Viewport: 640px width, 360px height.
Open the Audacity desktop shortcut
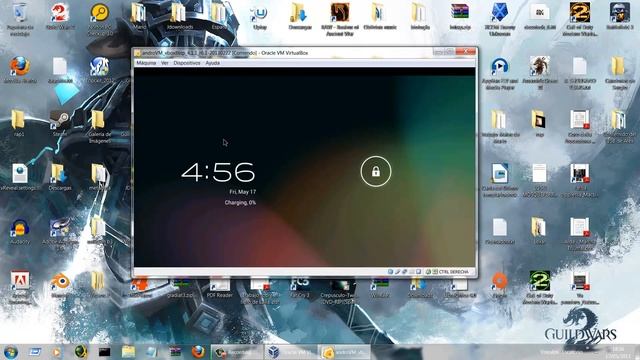(20, 231)
